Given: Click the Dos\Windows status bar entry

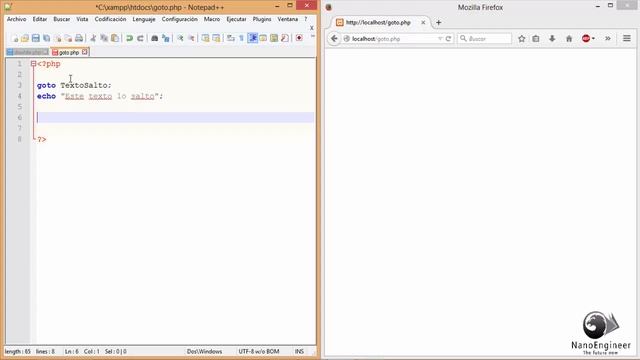Looking at the screenshot, I should pyautogui.click(x=204, y=351).
